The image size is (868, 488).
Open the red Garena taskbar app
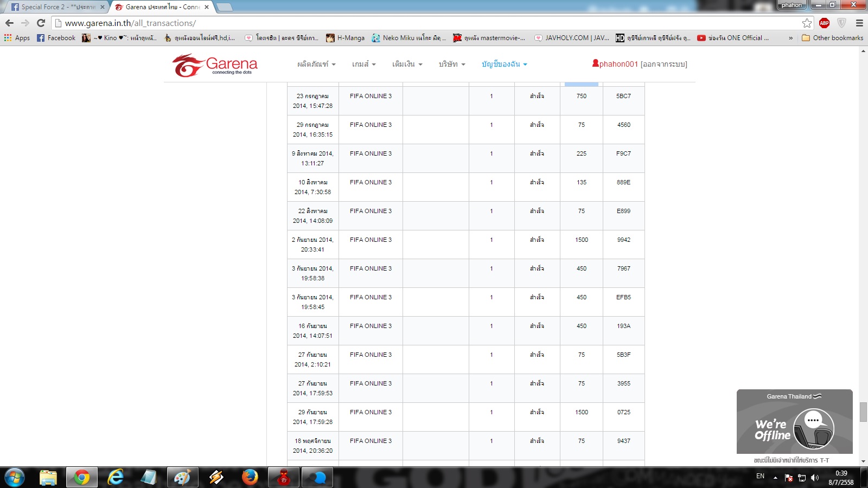click(x=283, y=478)
